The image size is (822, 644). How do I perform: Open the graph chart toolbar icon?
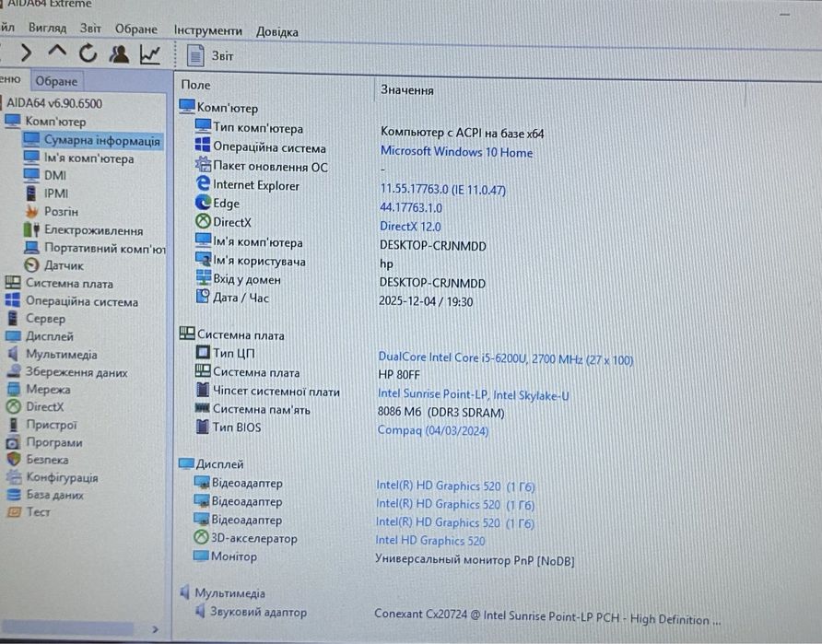click(150, 54)
